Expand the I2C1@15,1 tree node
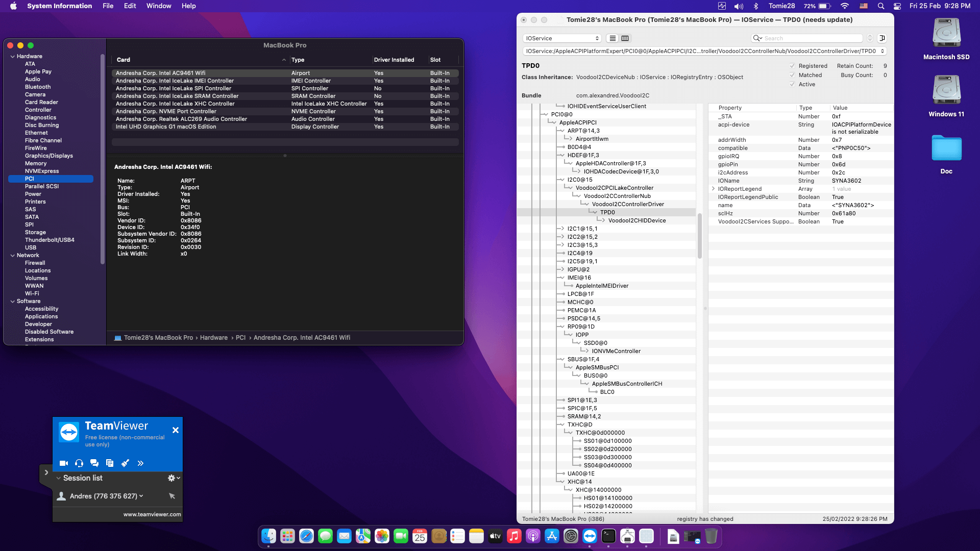The height and width of the screenshot is (551, 980). (562, 229)
